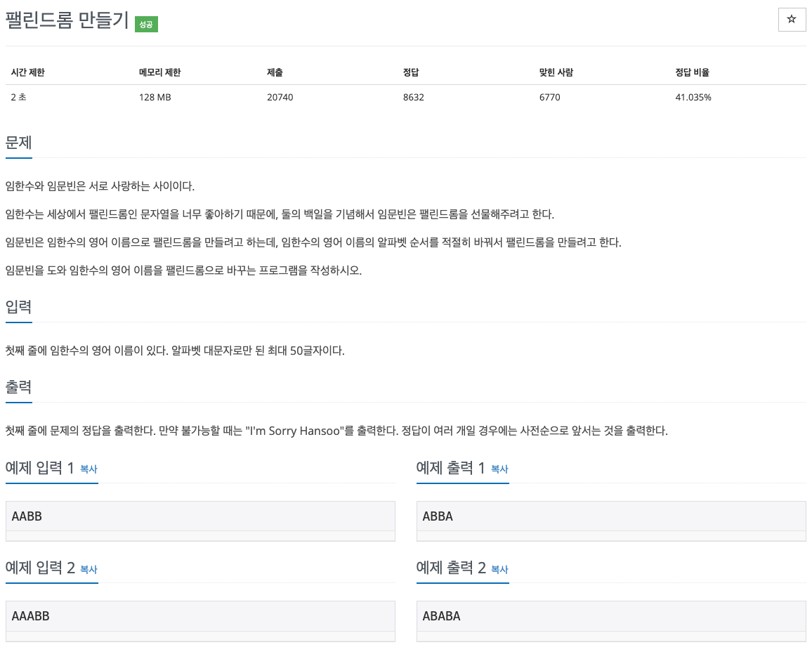
Task: Copy example output 2 via 복사 link
Action: tap(499, 569)
